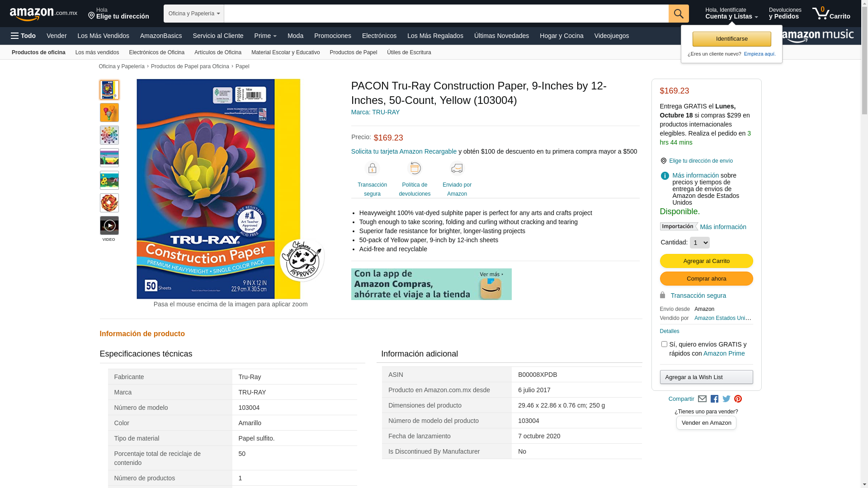Open the Todo hamburger menu
Image resolution: width=868 pixels, height=488 pixels.
[x=23, y=36]
